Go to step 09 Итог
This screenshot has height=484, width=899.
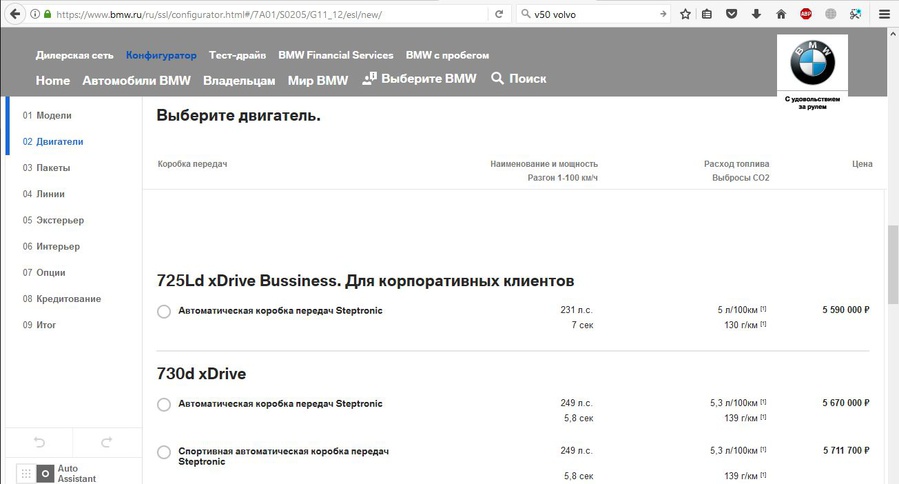point(40,325)
